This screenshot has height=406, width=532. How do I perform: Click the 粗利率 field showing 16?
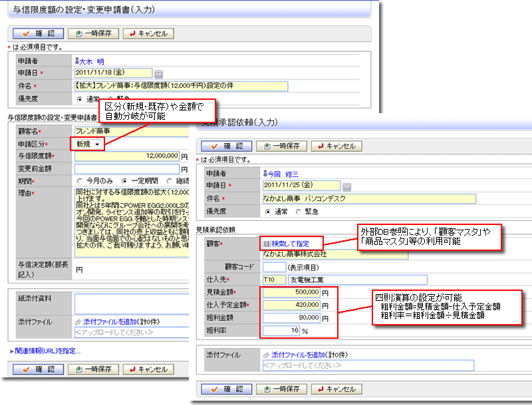click(281, 331)
